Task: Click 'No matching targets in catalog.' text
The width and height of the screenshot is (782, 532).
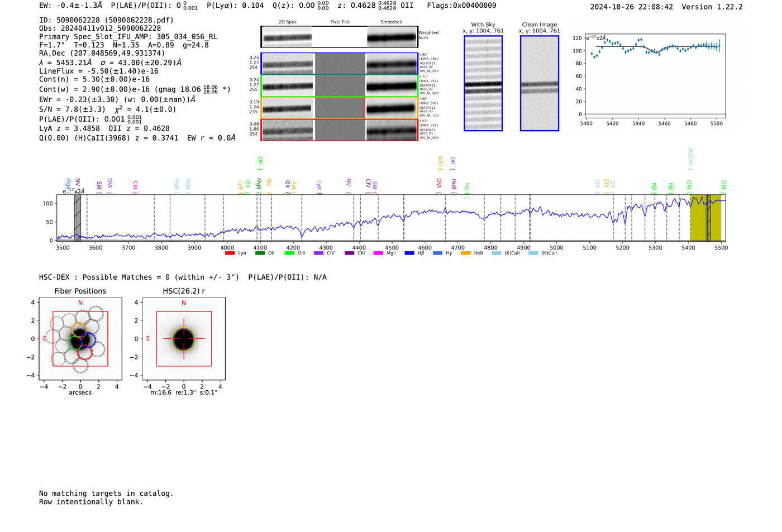Action: point(106,493)
